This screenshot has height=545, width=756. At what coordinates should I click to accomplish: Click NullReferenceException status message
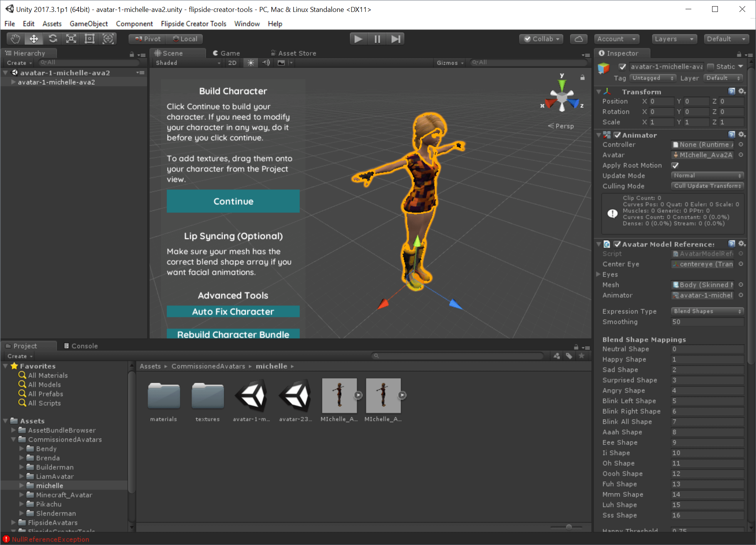50,539
